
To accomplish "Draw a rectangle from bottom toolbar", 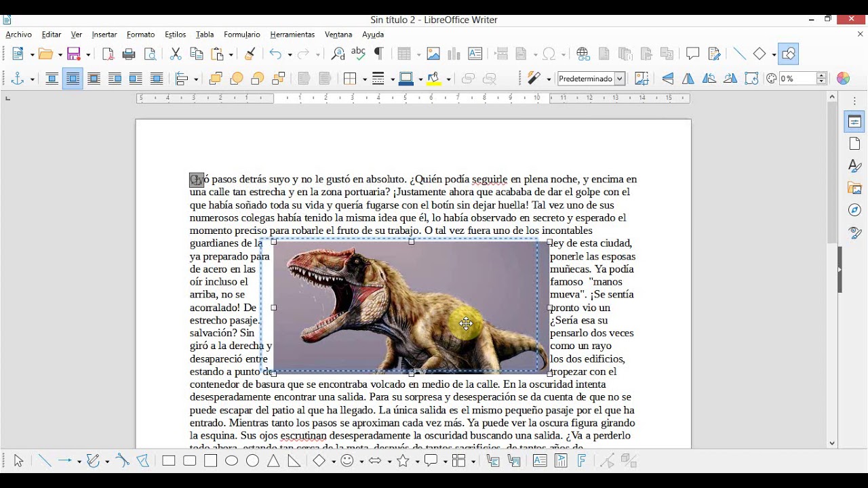I will tap(169, 461).
